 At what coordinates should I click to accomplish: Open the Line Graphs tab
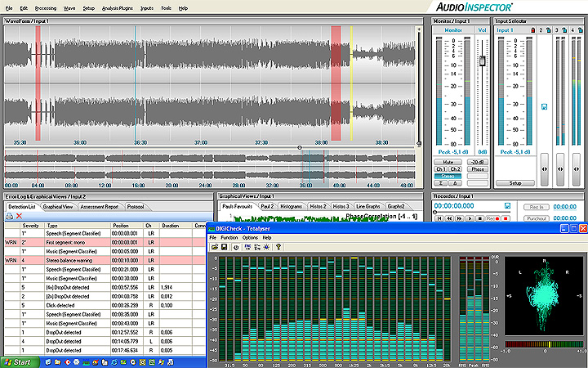pos(368,207)
